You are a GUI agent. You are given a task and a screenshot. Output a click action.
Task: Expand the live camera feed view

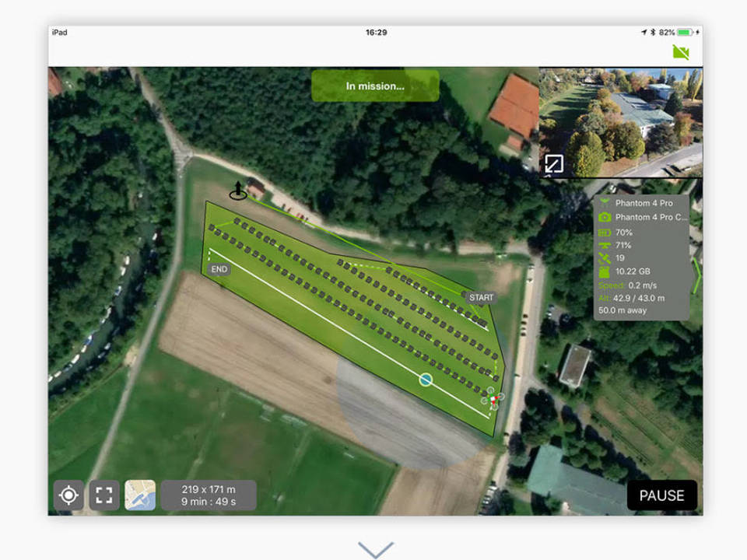554,164
